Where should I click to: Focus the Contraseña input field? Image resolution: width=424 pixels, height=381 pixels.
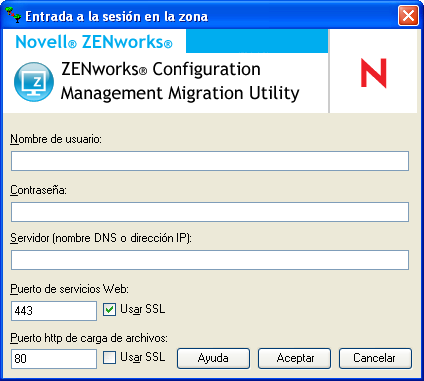[210, 212]
